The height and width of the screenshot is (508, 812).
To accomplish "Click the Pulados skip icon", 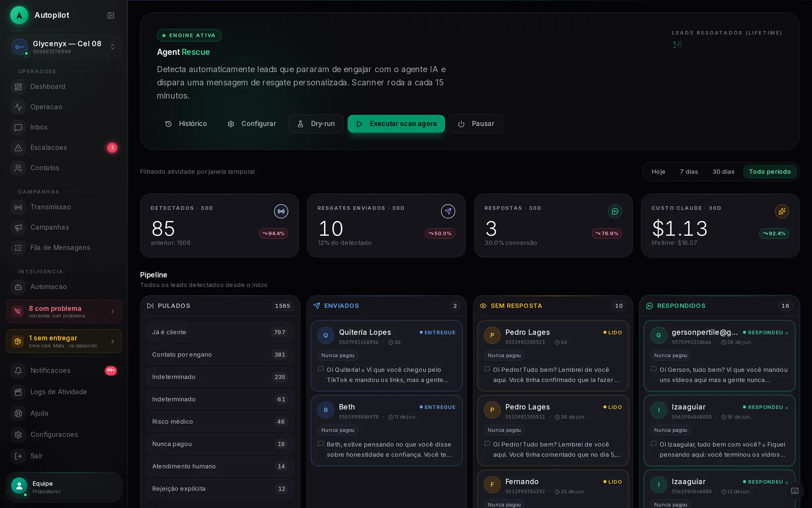I will pyautogui.click(x=150, y=306).
